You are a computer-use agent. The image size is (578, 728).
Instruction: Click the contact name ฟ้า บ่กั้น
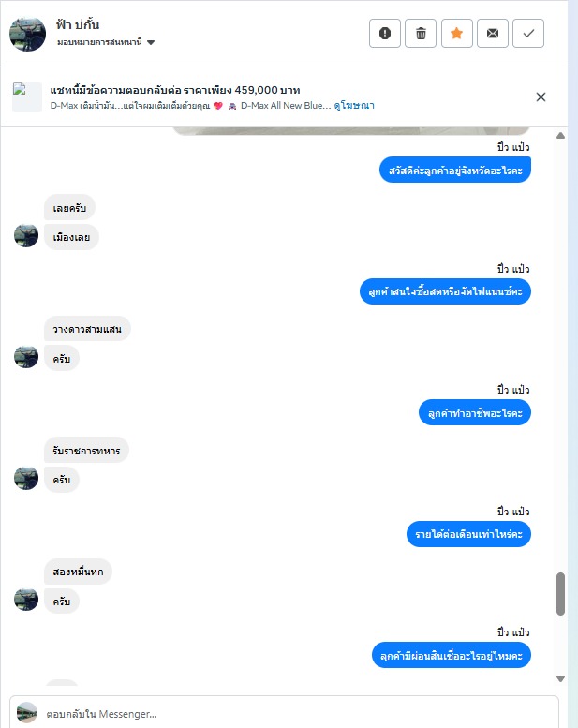pos(78,24)
